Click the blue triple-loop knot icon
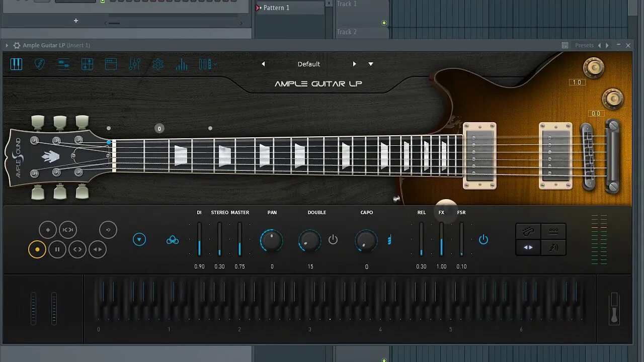644x362 pixels. coord(173,240)
